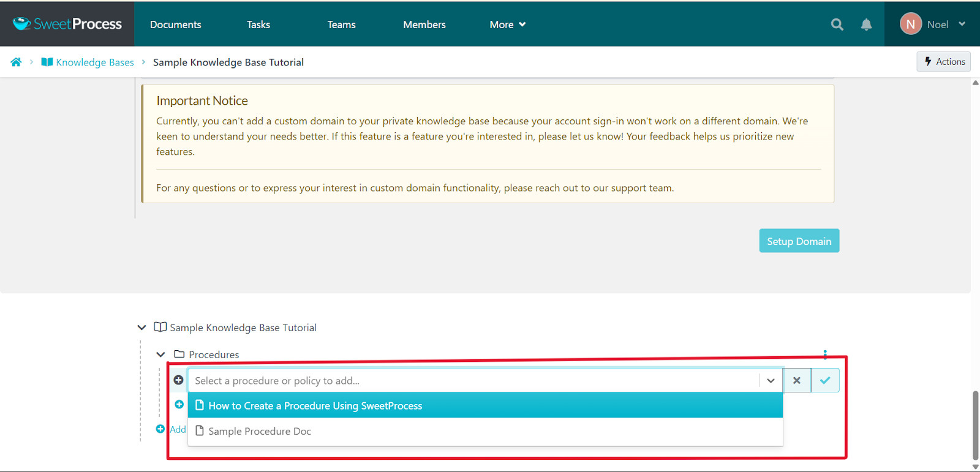
Task: Click the blue plus icon beside procedure list
Action: [x=179, y=404]
